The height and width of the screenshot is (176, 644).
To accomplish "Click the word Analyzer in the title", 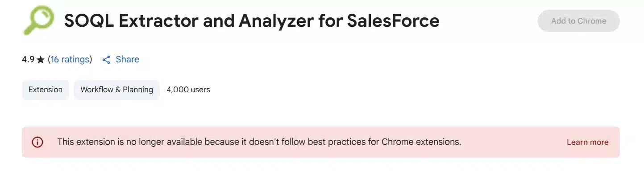I will point(260,20).
